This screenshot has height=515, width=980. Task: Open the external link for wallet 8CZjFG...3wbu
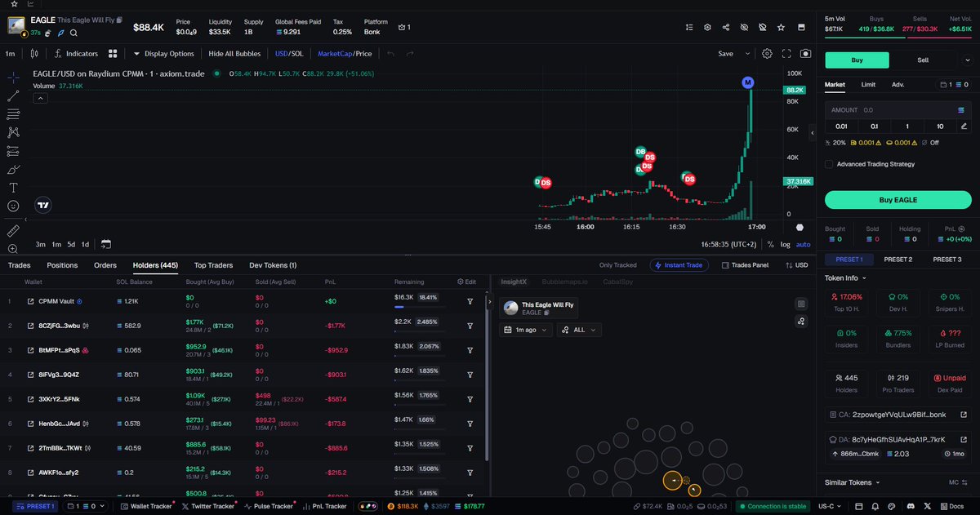(31, 326)
